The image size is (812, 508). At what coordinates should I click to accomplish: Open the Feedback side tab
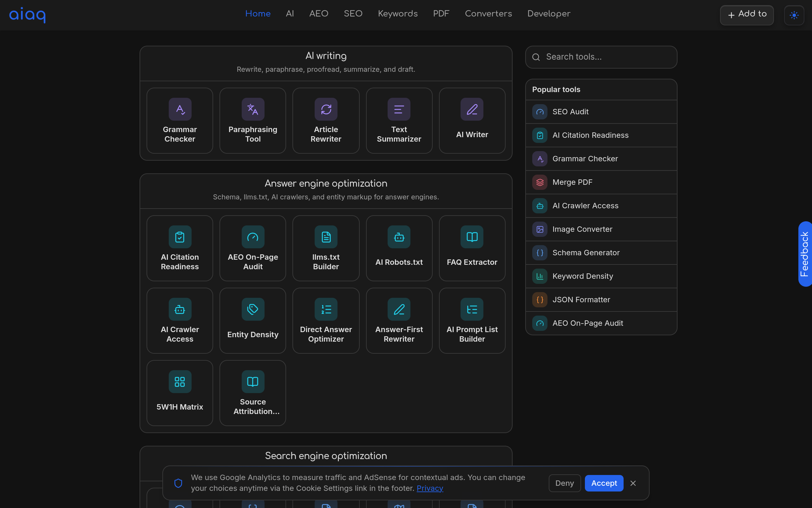pos(805,254)
